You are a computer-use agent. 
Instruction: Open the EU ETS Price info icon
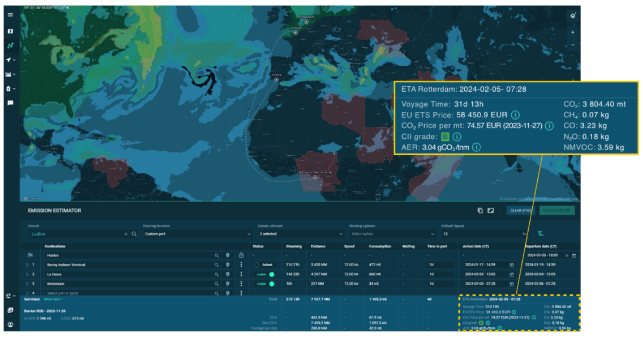[515, 115]
